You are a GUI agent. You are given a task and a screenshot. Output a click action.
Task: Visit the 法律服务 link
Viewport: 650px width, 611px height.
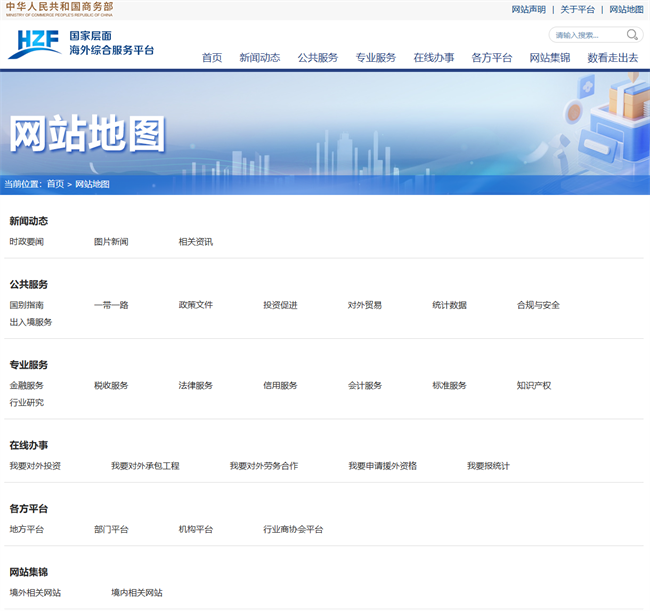click(x=196, y=386)
